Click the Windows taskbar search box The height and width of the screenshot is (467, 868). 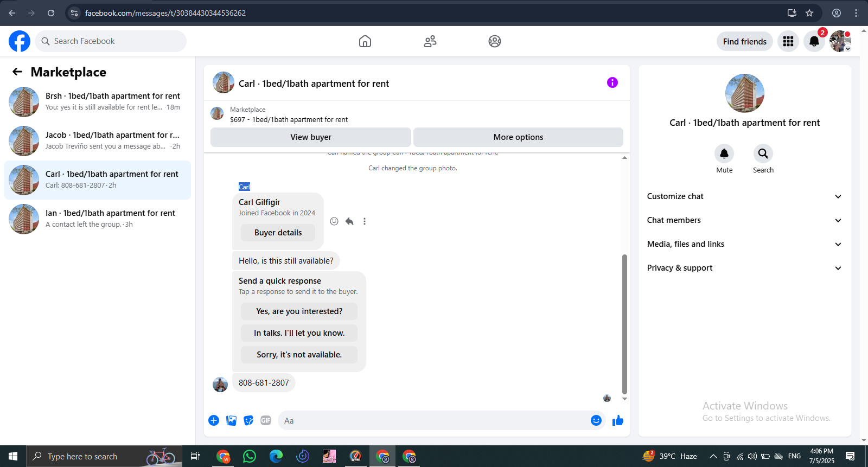click(x=104, y=456)
